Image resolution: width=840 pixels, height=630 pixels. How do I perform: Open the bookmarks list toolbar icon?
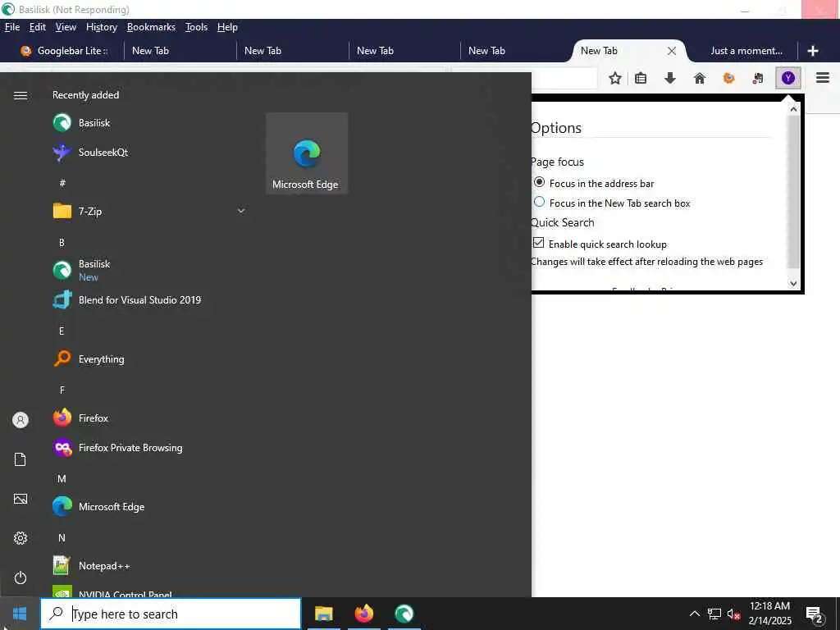point(641,78)
